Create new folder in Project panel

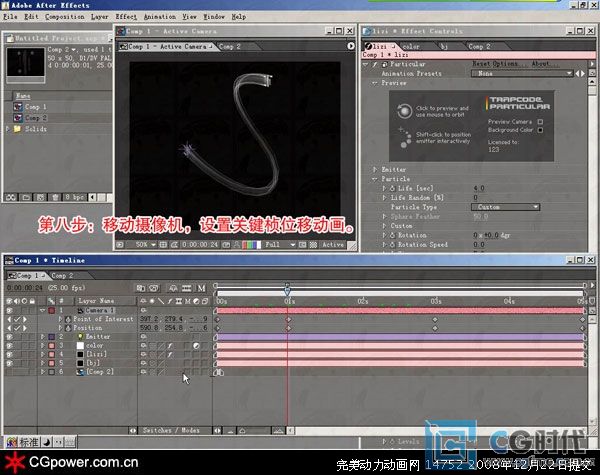[x=26, y=197]
